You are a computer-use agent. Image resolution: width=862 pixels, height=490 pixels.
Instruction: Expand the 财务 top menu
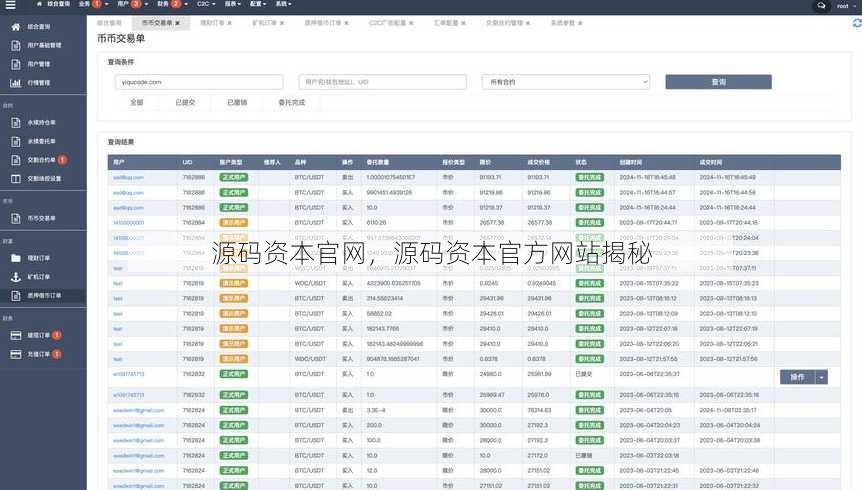[x=173, y=4]
